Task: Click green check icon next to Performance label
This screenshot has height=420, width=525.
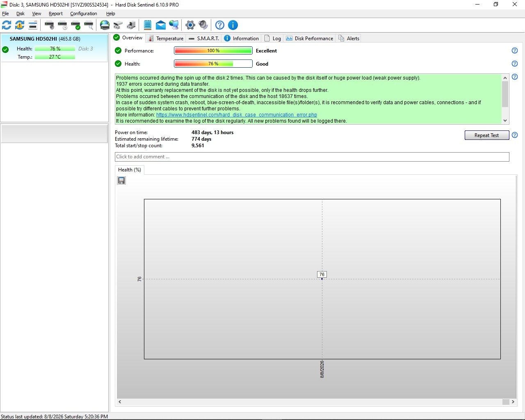Action: click(118, 50)
